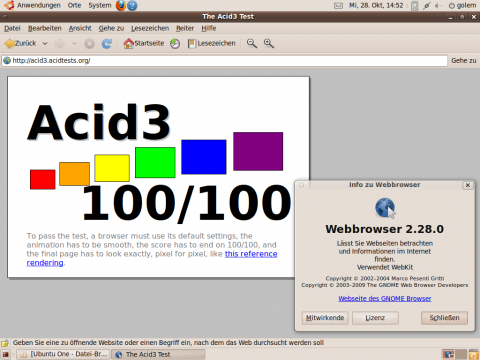Open the Lesezeichen menu in the menu bar

[x=150, y=28]
